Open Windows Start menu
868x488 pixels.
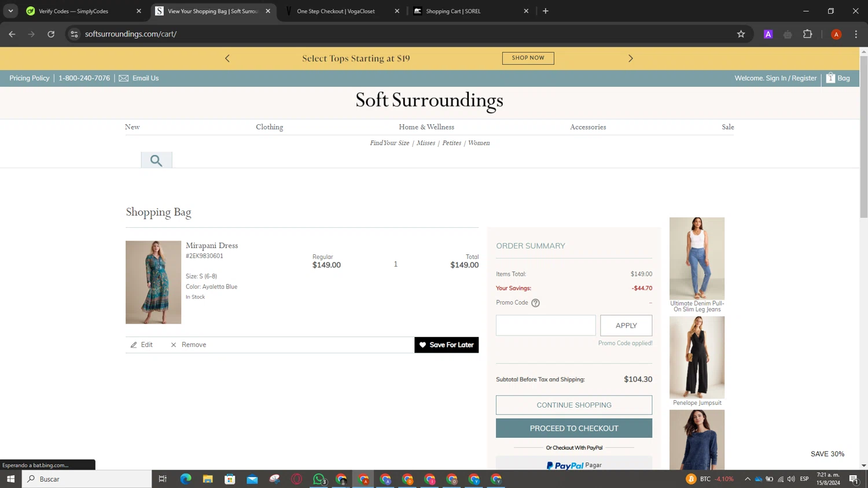pos(10,479)
